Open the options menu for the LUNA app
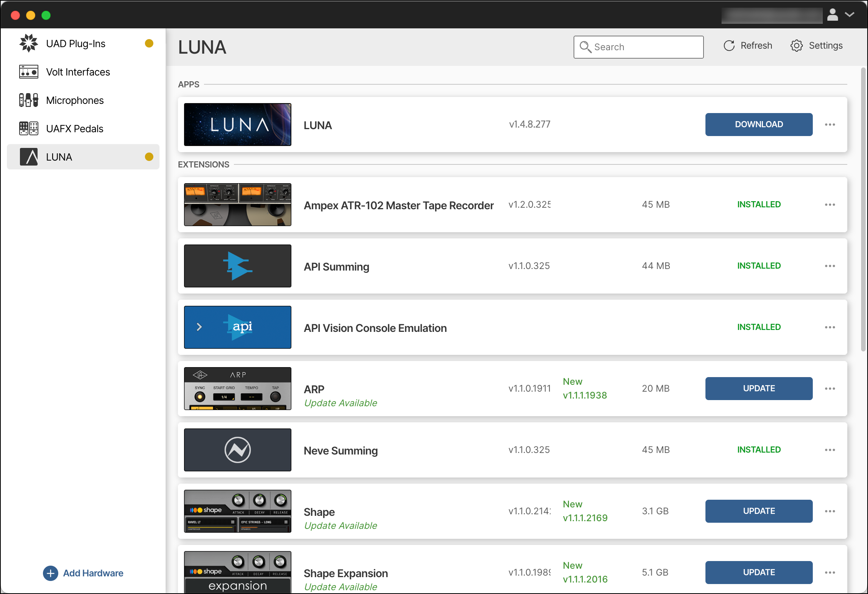The height and width of the screenshot is (594, 868). (x=830, y=125)
